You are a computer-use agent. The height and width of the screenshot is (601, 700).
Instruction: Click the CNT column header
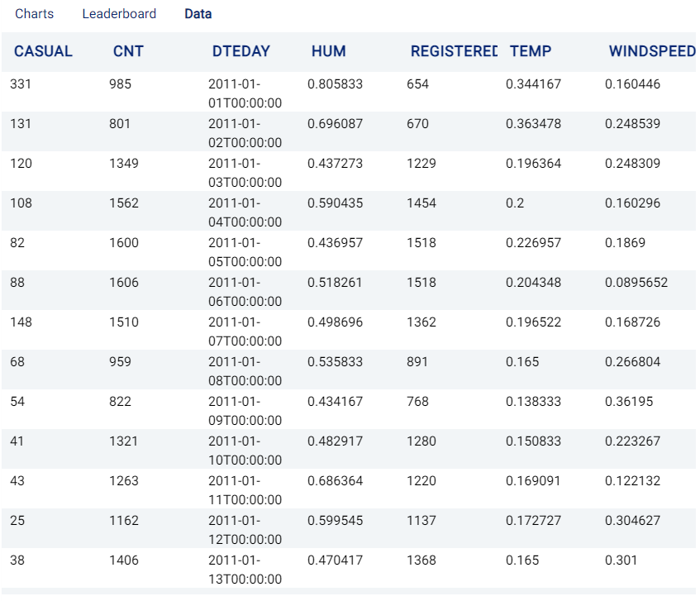(128, 51)
